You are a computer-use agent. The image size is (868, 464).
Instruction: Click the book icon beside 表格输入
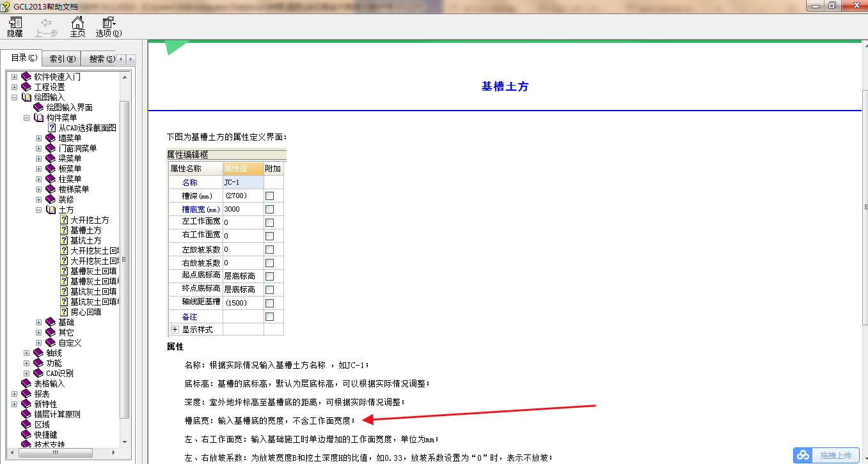[26, 383]
